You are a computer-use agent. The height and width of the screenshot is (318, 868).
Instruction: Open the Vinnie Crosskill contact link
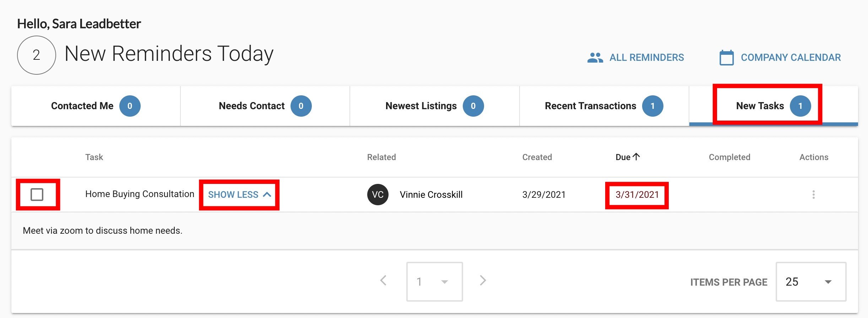(431, 195)
